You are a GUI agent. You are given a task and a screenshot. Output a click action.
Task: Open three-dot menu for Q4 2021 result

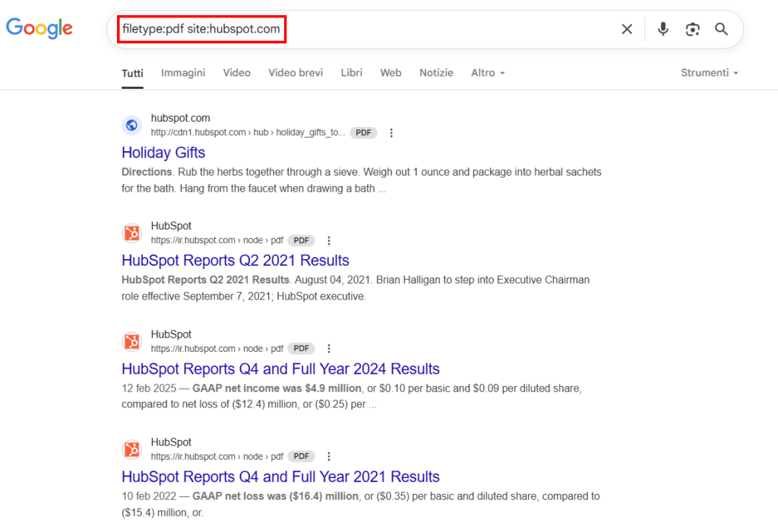329,457
